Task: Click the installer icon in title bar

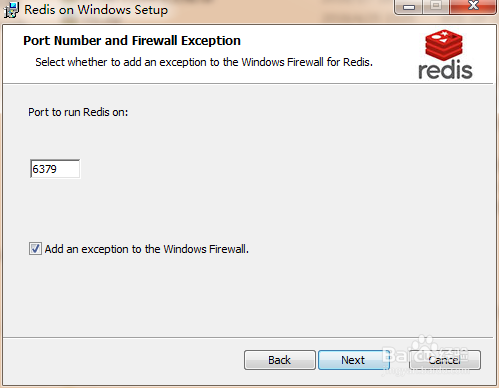Action: click(x=12, y=10)
